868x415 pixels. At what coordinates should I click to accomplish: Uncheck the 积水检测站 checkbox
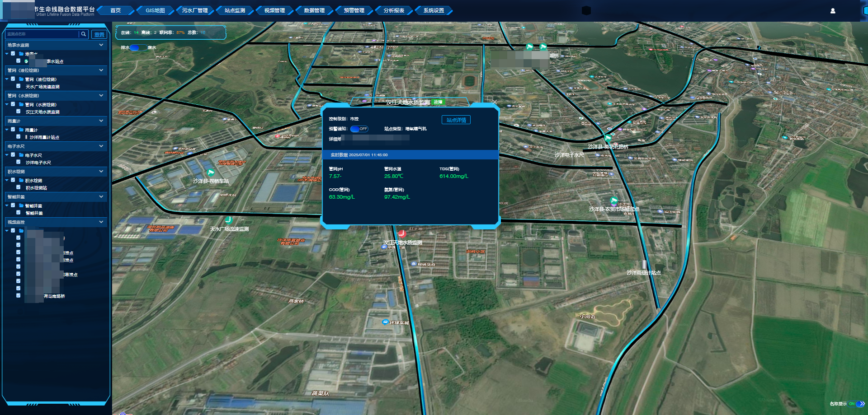(19, 187)
